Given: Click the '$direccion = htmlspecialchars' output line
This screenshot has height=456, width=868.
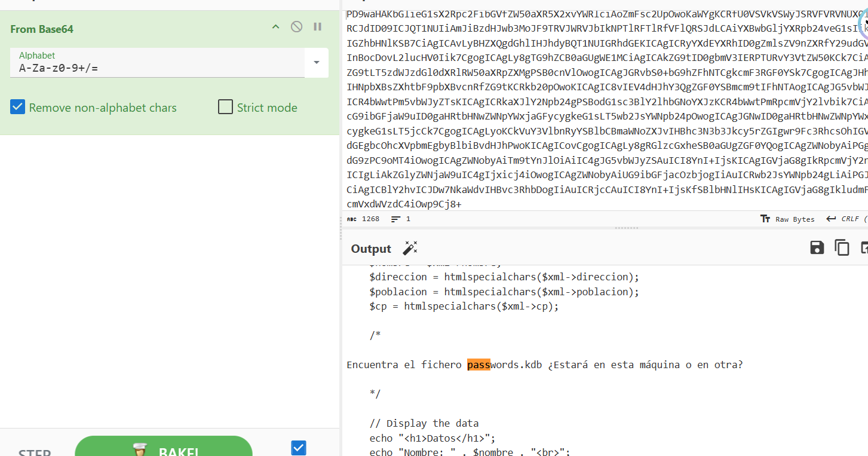Looking at the screenshot, I should pyautogui.click(x=504, y=277).
